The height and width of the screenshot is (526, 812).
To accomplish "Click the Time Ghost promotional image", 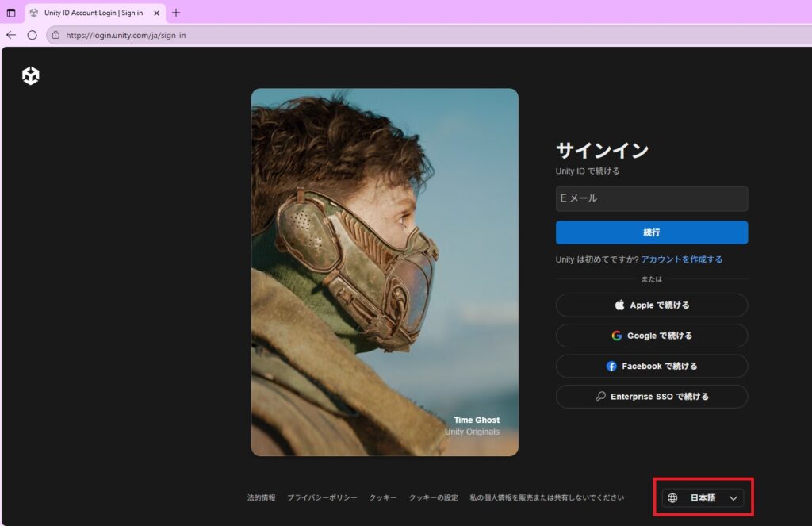I will tap(385, 272).
